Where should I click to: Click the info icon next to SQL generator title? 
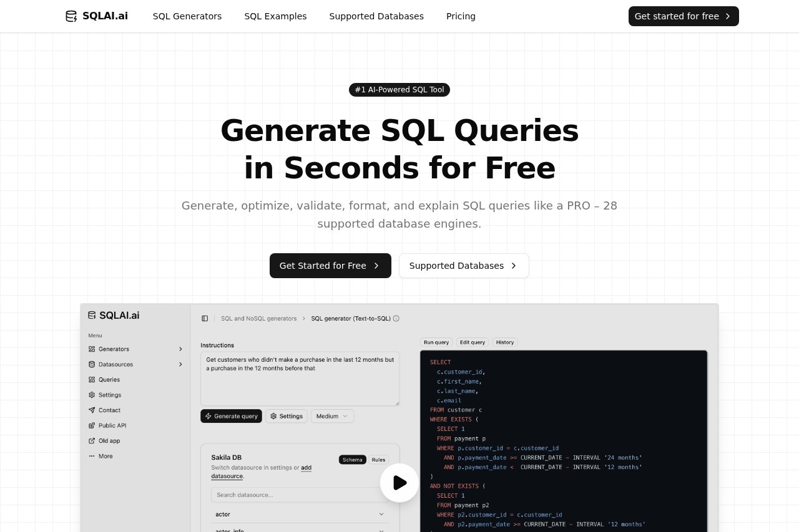point(396,318)
